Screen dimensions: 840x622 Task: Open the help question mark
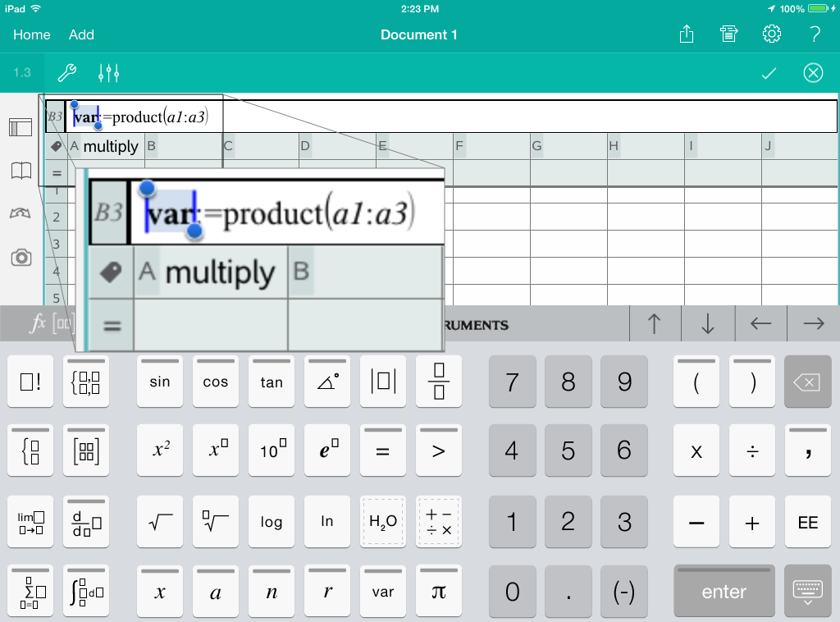[x=815, y=34]
